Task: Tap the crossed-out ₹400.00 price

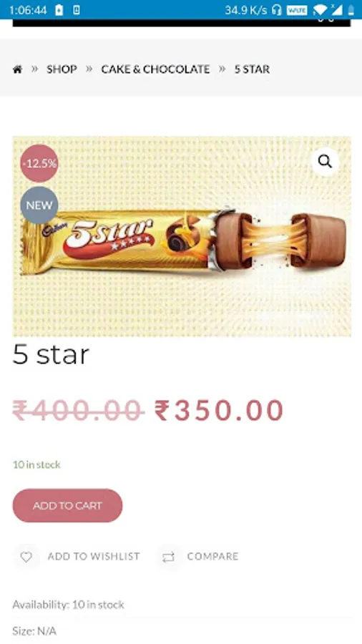Action: (x=79, y=411)
